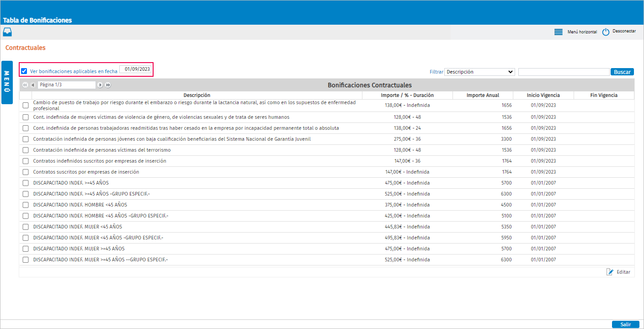
Task: Click the inbox tray icon below the title
Action: 7,32
